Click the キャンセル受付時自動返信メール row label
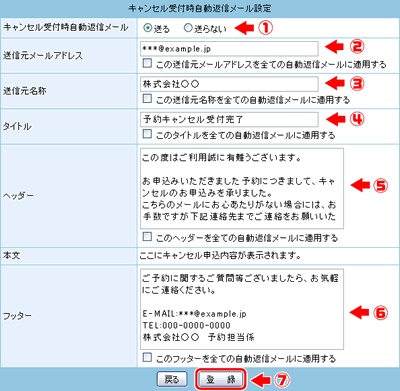 pos(65,27)
